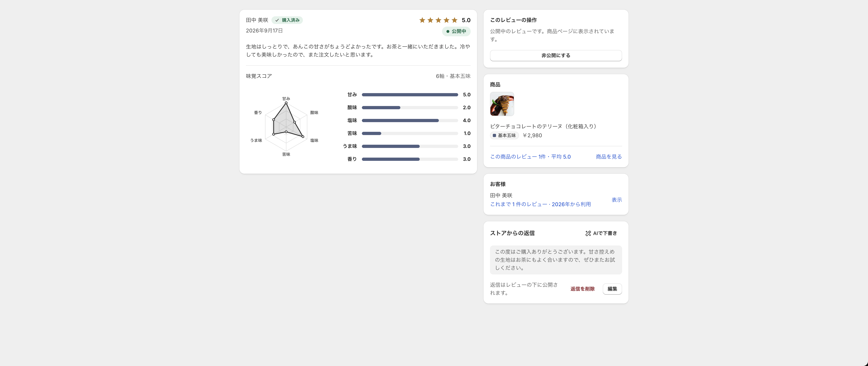Open これまで 1 件のレビュー customer history link
This screenshot has height=366, width=868.
pos(540,204)
